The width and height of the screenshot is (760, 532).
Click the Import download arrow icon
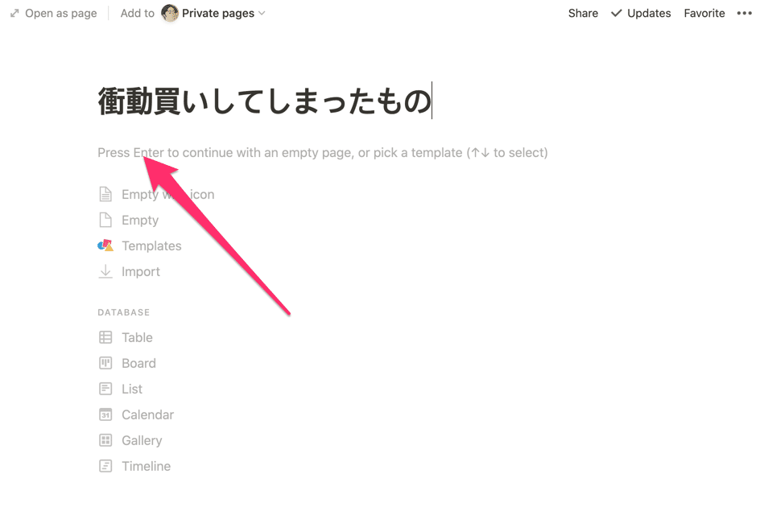pyautogui.click(x=105, y=271)
